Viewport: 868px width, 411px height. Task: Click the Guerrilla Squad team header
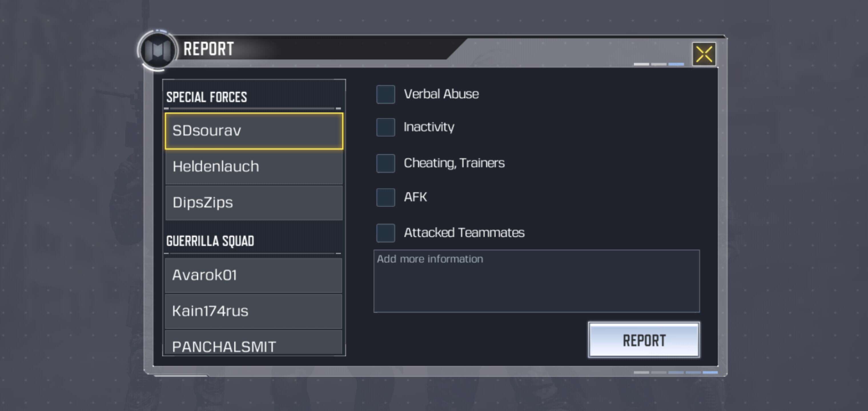[210, 241]
